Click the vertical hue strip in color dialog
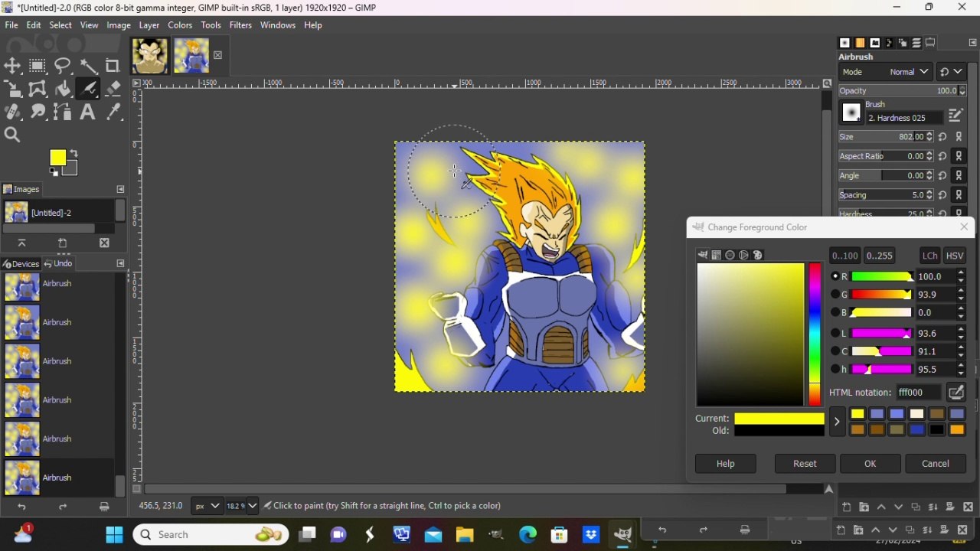The width and height of the screenshot is (980, 551). click(x=815, y=334)
